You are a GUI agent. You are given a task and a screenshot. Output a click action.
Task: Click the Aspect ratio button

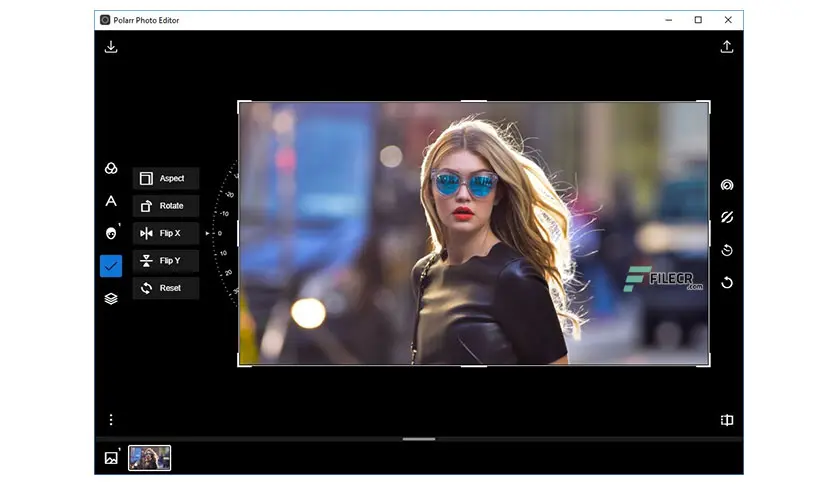[166, 178]
